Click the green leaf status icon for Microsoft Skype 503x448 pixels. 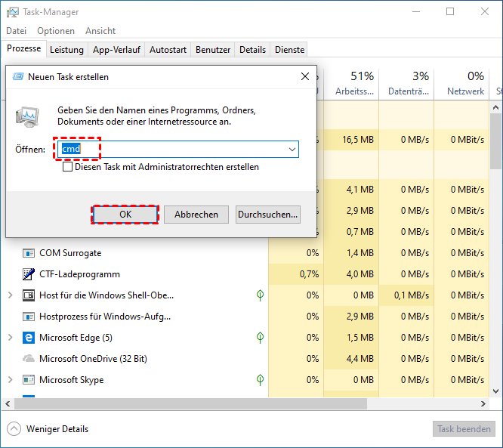(260, 380)
